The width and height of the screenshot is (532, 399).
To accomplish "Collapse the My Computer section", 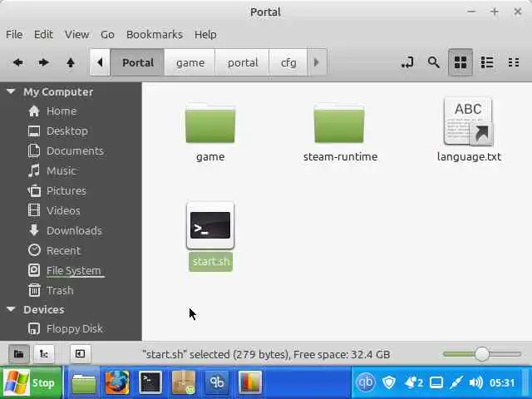I will (x=11, y=91).
